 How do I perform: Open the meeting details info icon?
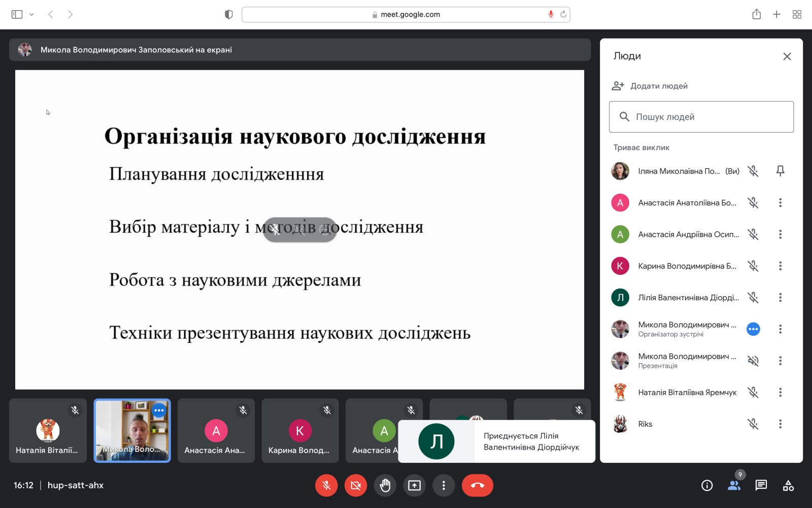click(706, 486)
